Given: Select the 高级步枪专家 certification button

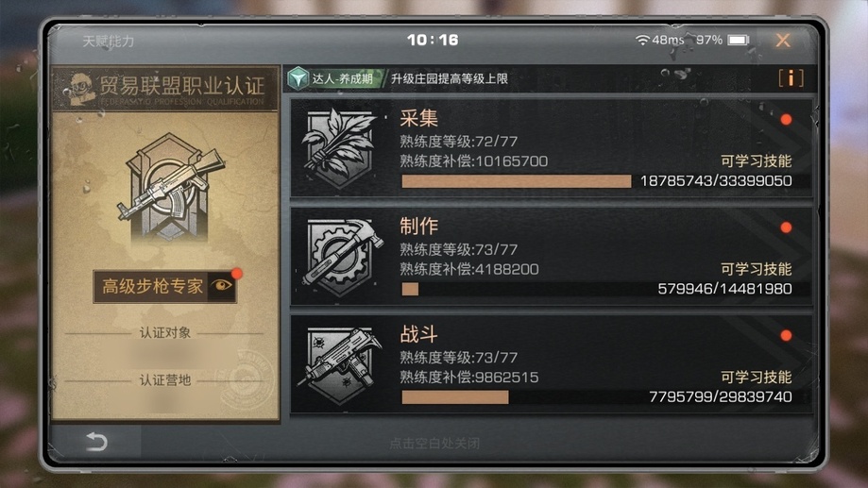Looking at the screenshot, I should coord(165,287).
